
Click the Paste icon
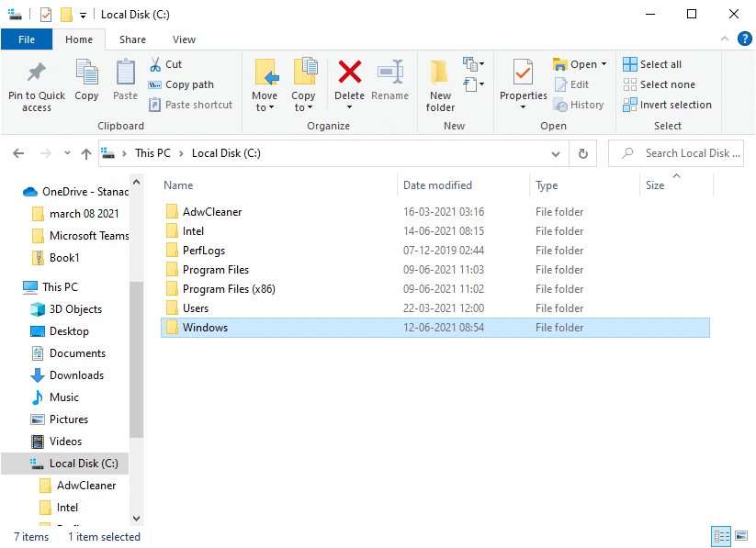pyautogui.click(x=124, y=81)
